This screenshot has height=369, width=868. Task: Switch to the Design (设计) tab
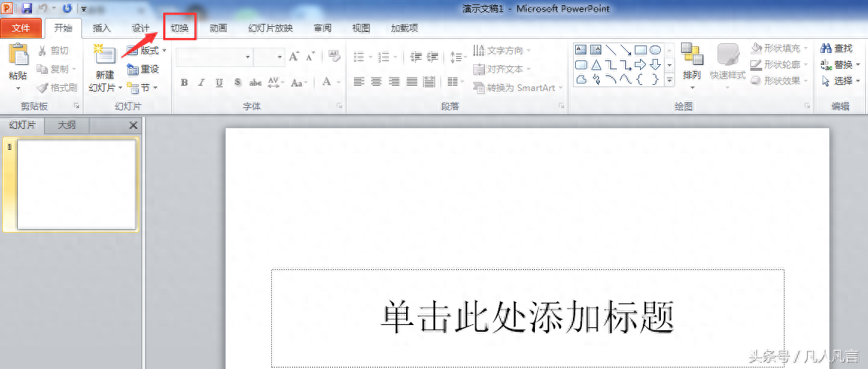141,28
